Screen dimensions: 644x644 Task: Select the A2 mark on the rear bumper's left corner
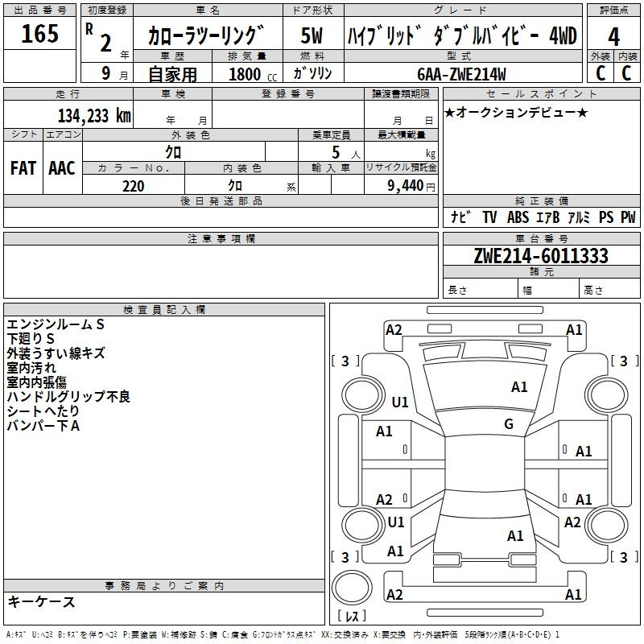(x=394, y=595)
